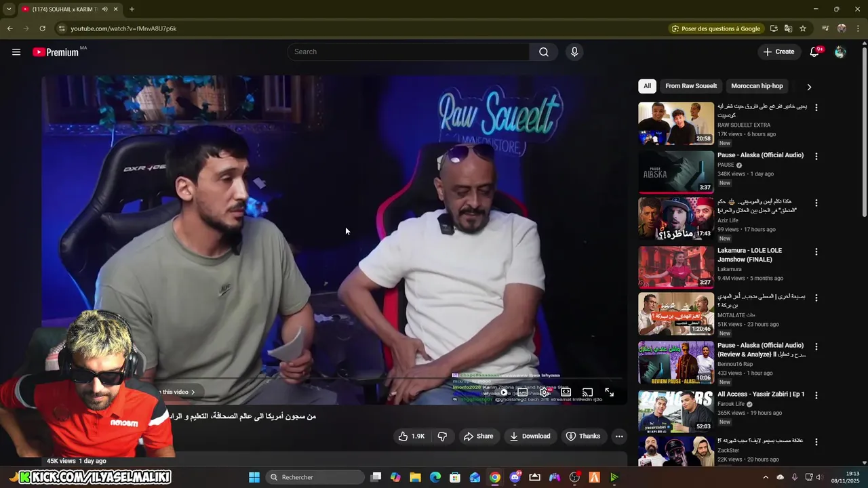The height and width of the screenshot is (488, 868).
Task: Open Pause - Alaska (Review & Analyze) title
Action: pyautogui.click(x=762, y=350)
